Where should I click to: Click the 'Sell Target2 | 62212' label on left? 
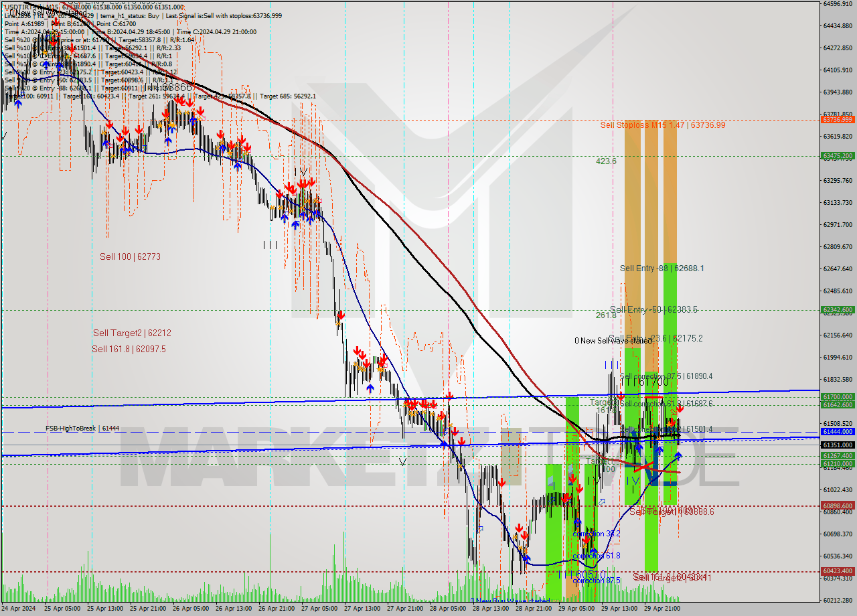pyautogui.click(x=132, y=333)
